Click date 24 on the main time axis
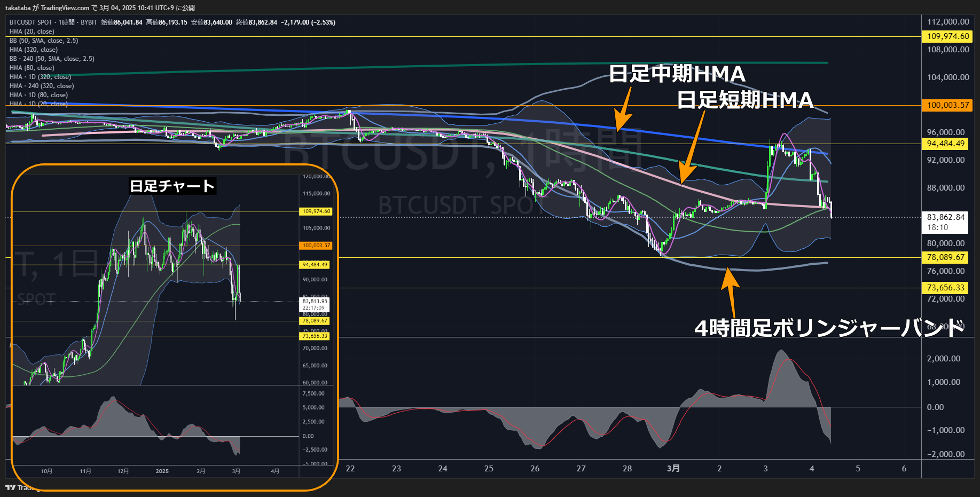980x497 pixels. (x=443, y=469)
